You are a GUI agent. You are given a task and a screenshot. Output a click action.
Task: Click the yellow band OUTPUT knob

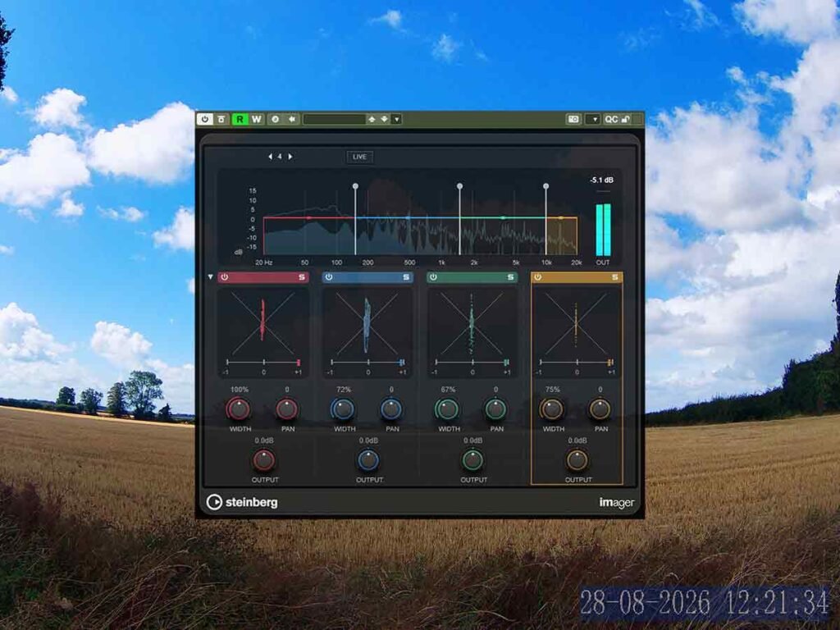tap(577, 459)
